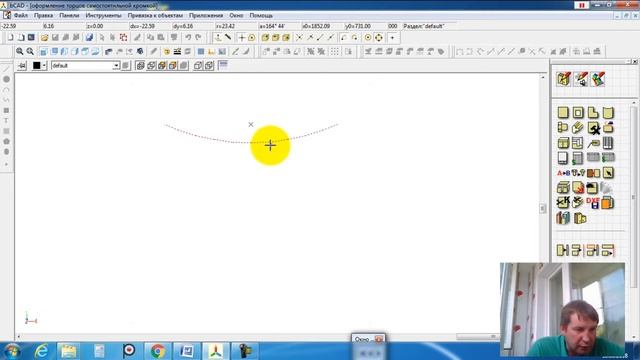Click the calculator cost report icon
The width and height of the screenshot is (640, 360).
578,158
